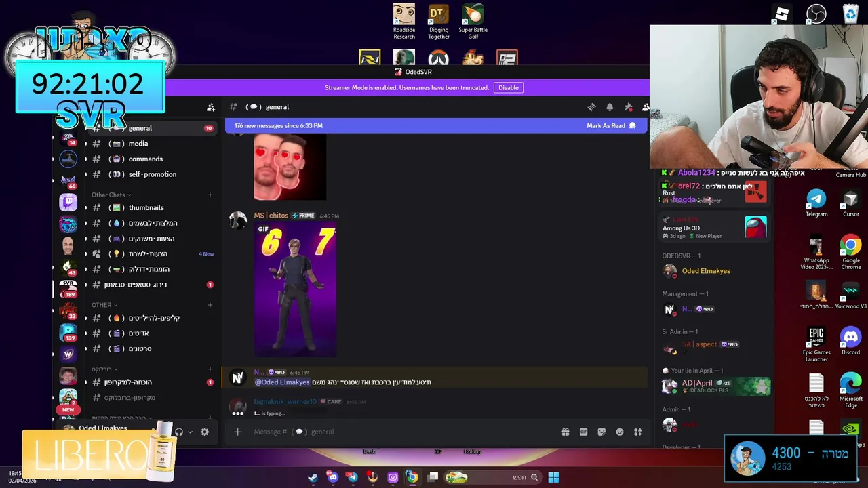Open Instagram icon on taskbar

click(x=393, y=477)
